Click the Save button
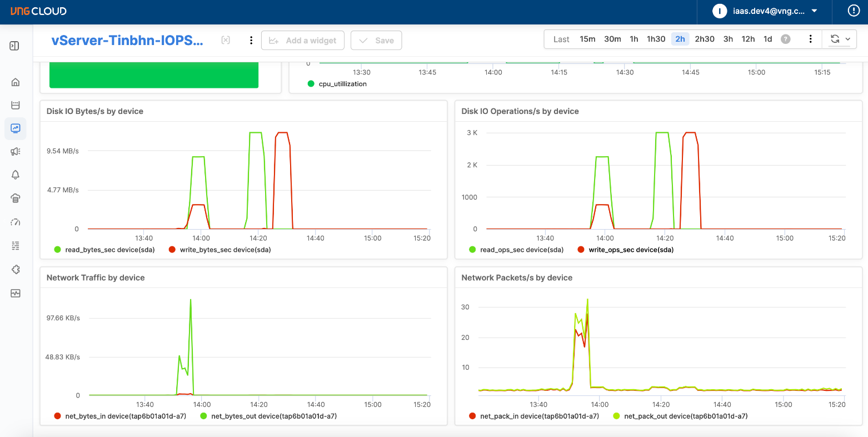This screenshot has height=437, width=868. tap(376, 40)
